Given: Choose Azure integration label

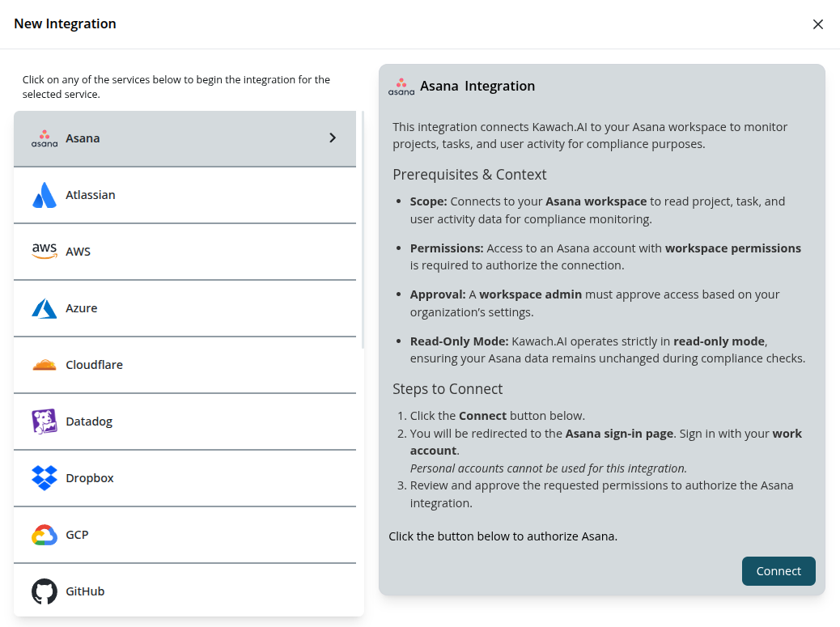Looking at the screenshot, I should point(82,308).
